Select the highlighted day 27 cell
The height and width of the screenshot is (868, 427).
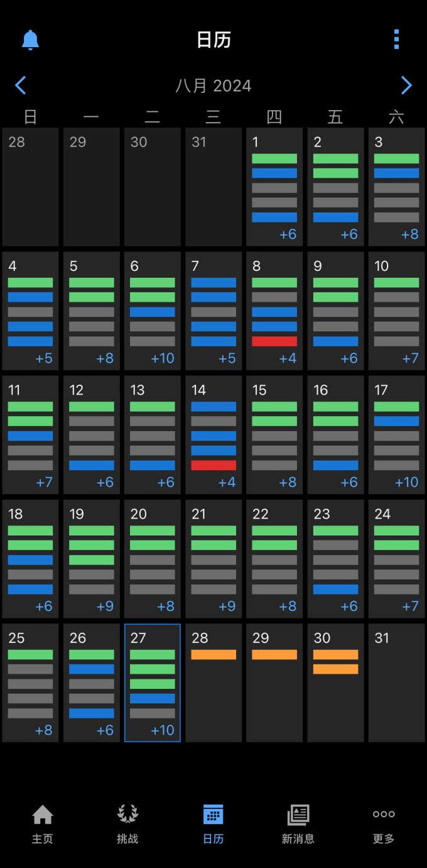coord(153,683)
